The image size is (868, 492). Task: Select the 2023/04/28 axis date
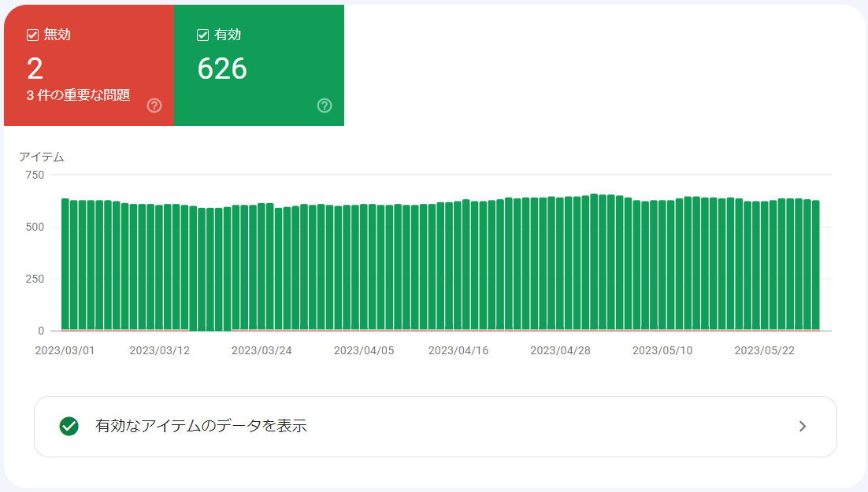tap(560, 350)
